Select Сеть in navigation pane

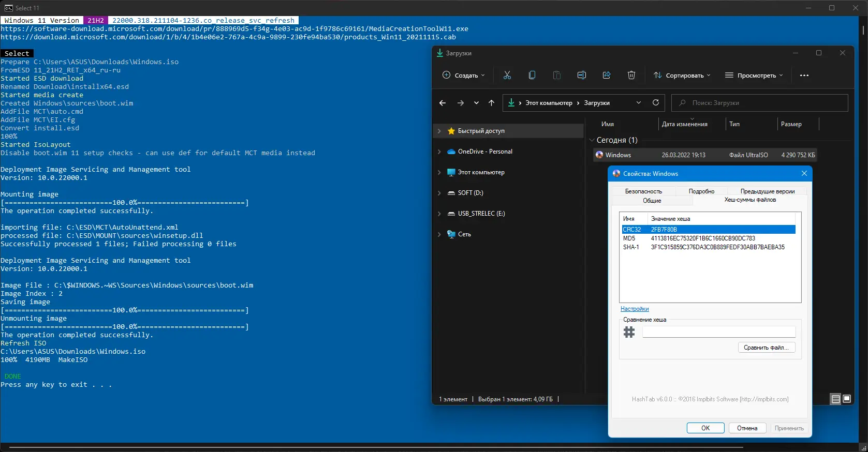[508, 234]
